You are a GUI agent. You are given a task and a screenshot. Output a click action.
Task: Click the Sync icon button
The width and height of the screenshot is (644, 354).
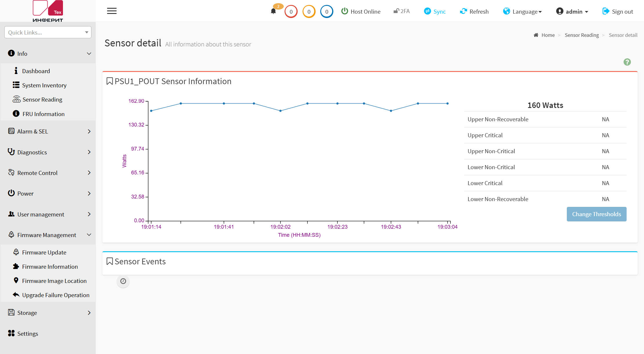(427, 11)
